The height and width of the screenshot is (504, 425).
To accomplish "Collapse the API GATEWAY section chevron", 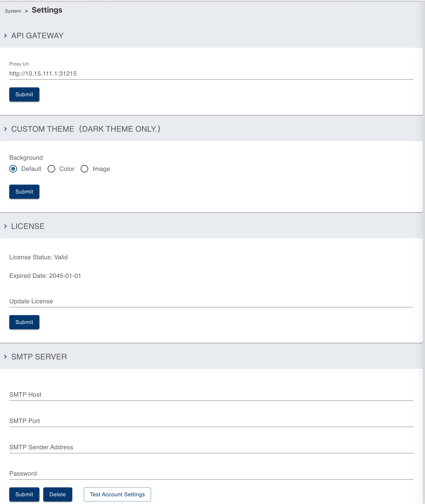I will 6,36.
